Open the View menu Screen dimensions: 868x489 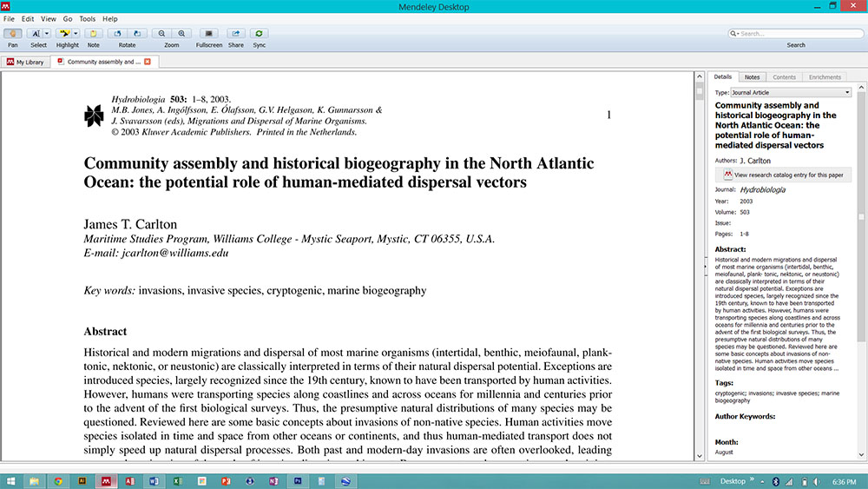point(48,19)
